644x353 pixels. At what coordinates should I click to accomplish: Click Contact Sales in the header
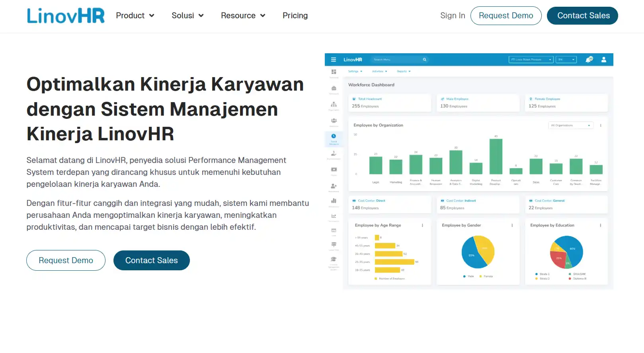pos(582,16)
